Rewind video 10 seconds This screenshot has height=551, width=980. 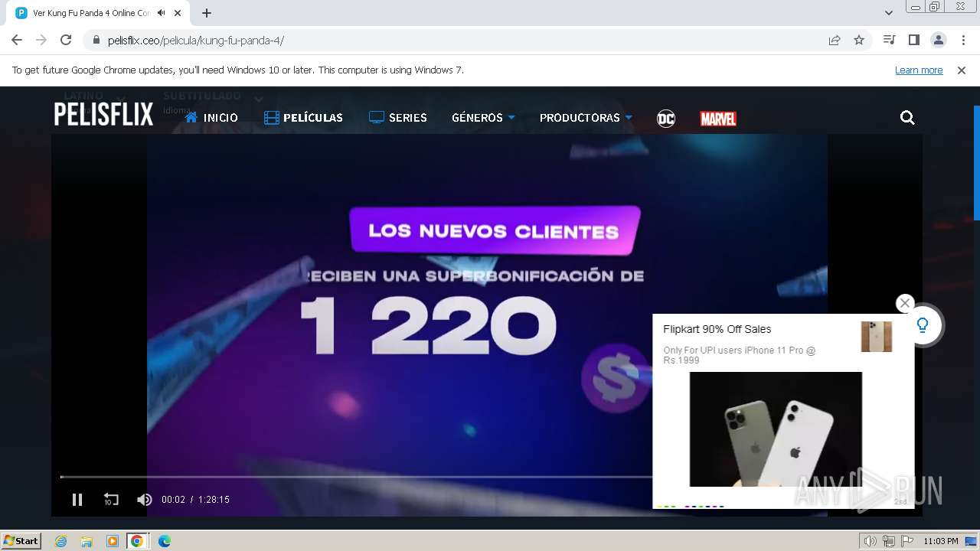click(111, 500)
